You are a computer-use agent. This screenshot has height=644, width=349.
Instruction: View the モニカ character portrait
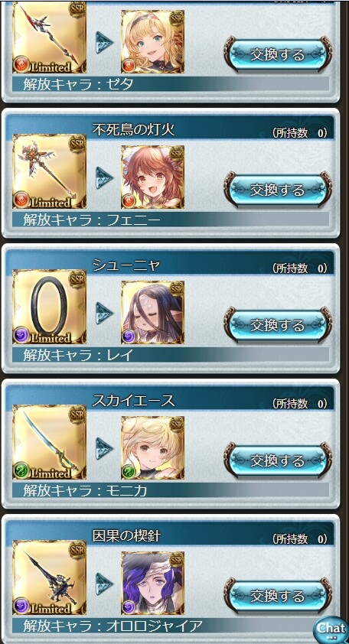click(152, 447)
